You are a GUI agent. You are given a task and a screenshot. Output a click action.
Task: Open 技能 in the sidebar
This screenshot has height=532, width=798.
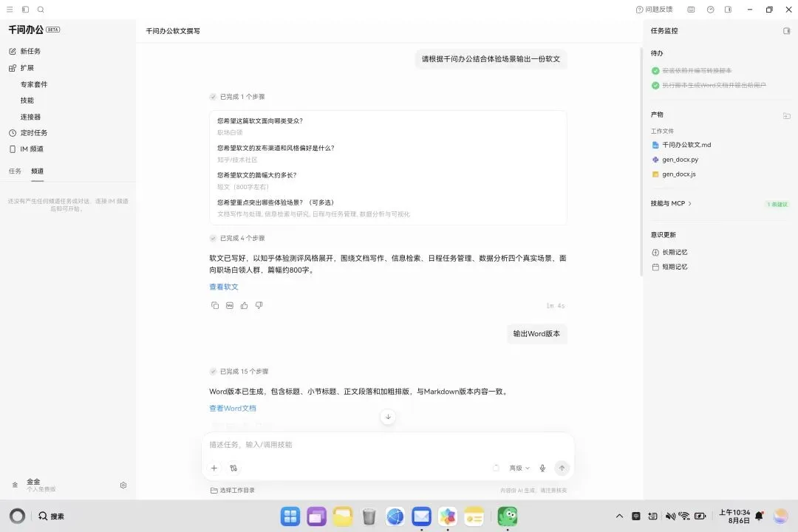(x=27, y=100)
